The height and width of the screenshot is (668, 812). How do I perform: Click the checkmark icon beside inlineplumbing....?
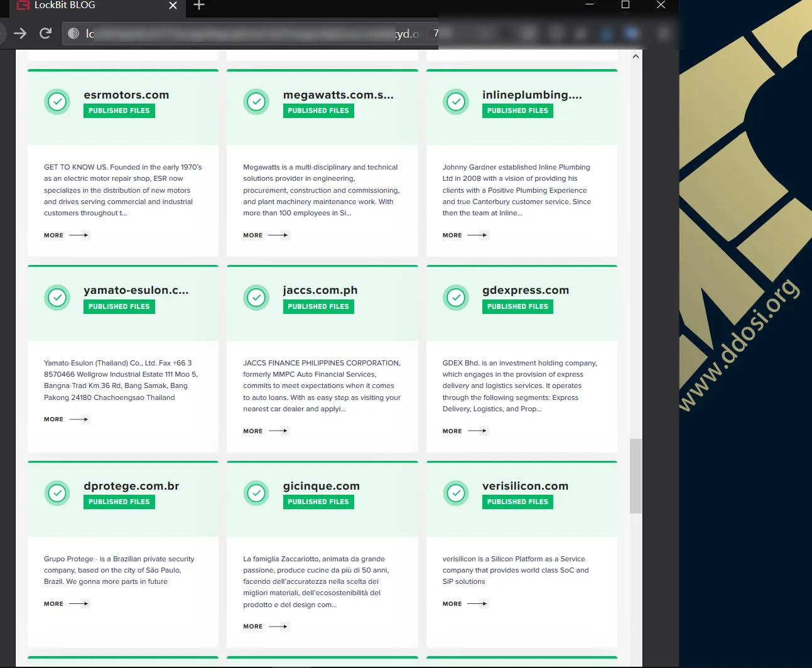pyautogui.click(x=456, y=102)
